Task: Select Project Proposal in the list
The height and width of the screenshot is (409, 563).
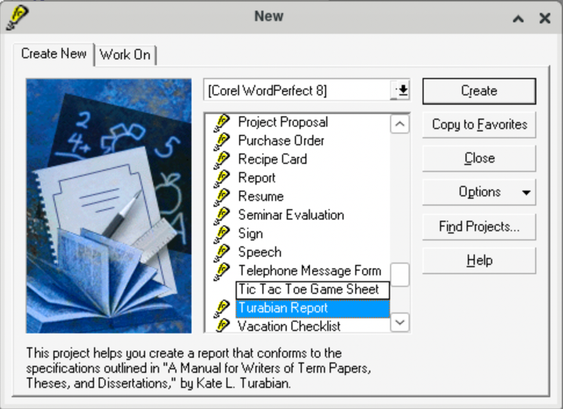Action: 283,122
